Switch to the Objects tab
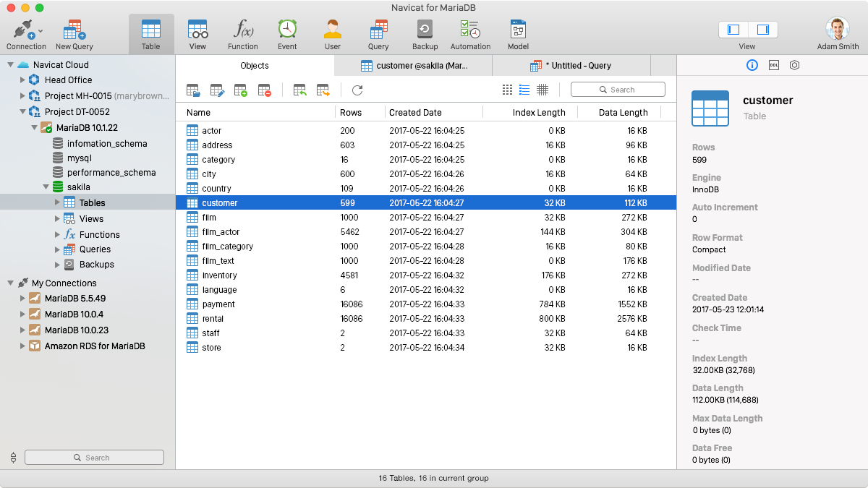 pyautogui.click(x=255, y=66)
